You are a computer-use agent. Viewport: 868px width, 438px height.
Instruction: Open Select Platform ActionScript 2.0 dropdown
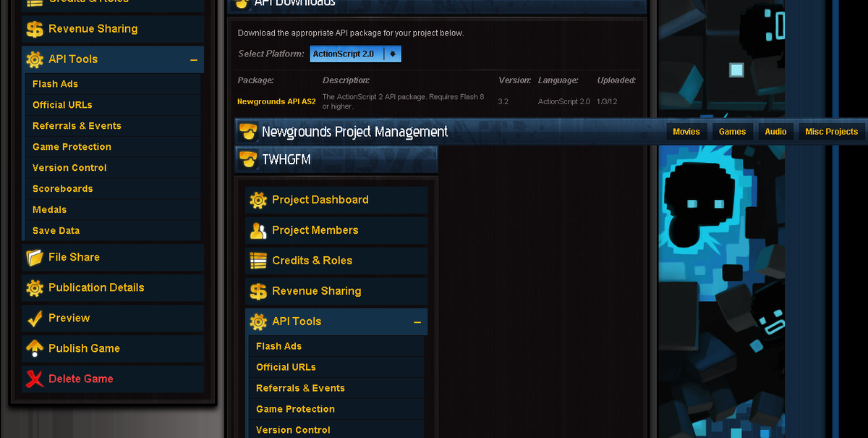(x=355, y=54)
